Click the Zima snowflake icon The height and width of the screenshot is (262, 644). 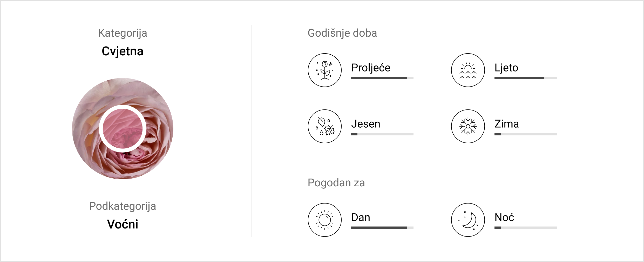click(468, 126)
